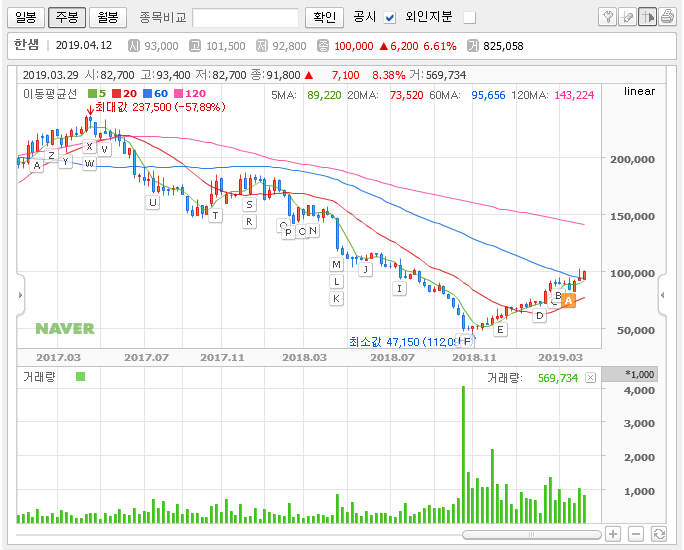Focus the 종목비교 comparison input field

point(246,18)
